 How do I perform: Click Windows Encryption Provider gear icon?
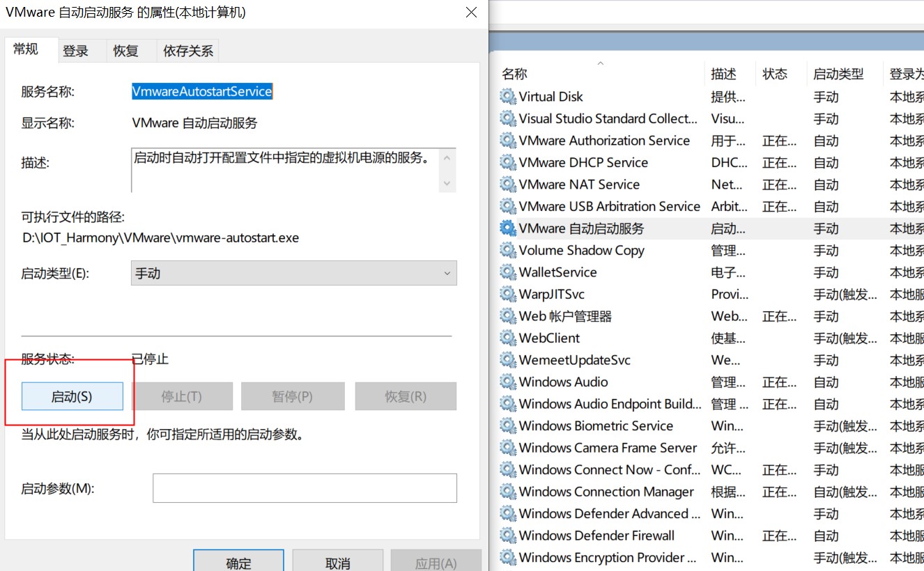click(x=508, y=557)
